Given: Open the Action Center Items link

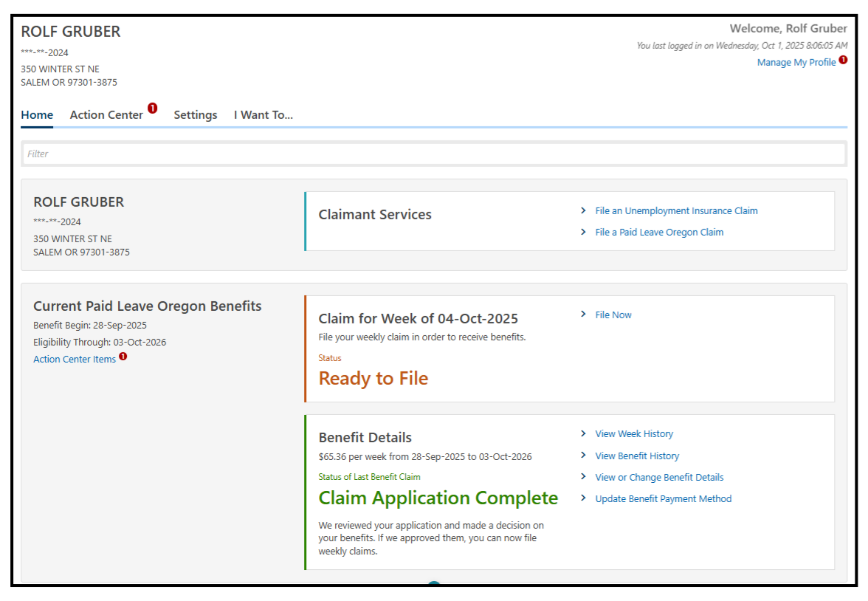Looking at the screenshot, I should click(75, 360).
